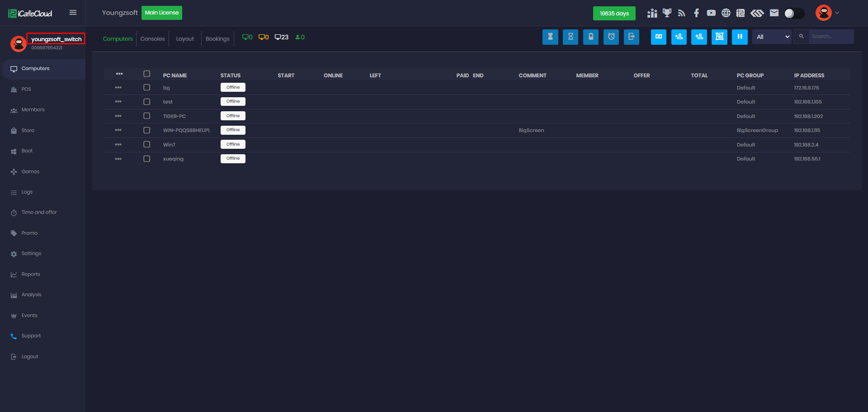Open Time and offer in sidebar
Image resolution: width=868 pixels, height=412 pixels.
pyautogui.click(x=39, y=213)
